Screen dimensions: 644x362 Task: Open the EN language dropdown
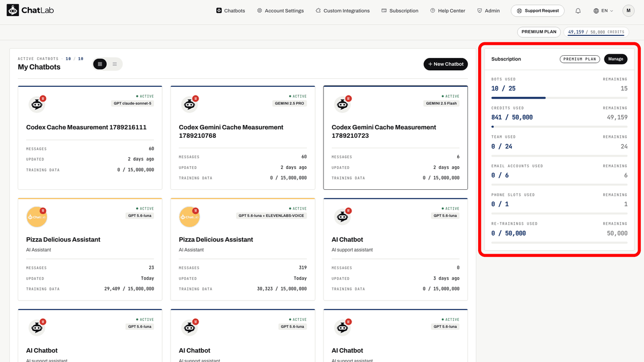tap(603, 11)
